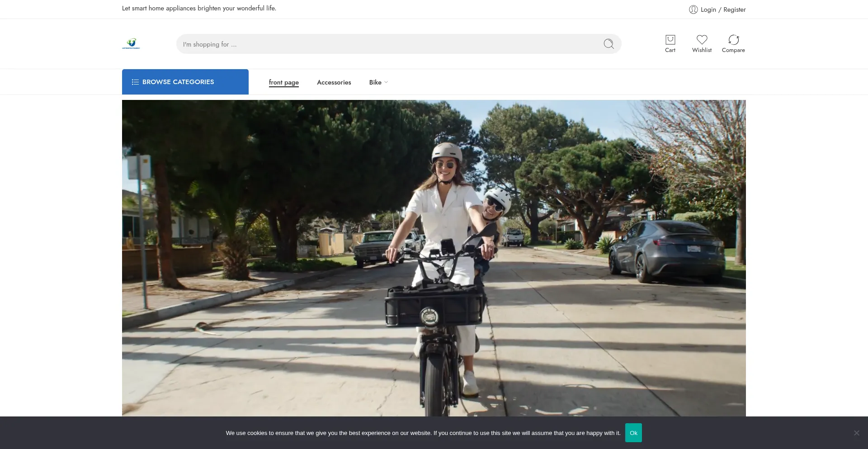Image resolution: width=868 pixels, height=449 pixels.
Task: Expand the Bike menu chevron arrow
Action: point(386,82)
